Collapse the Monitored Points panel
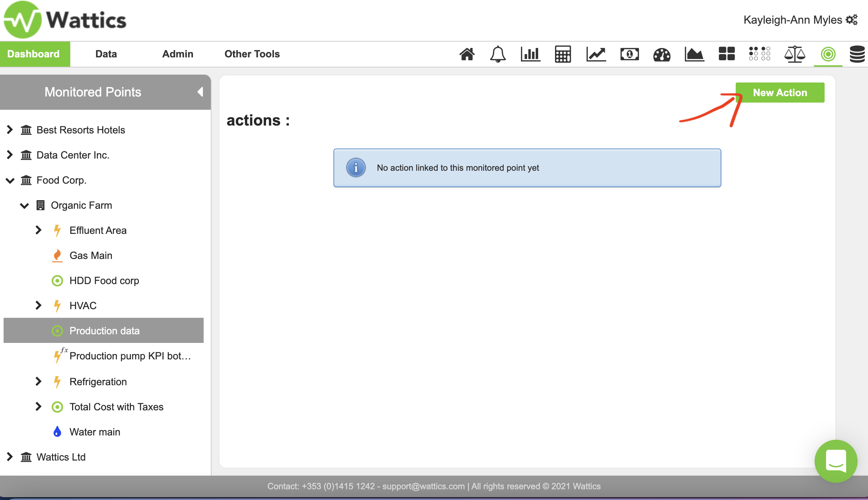 (200, 92)
